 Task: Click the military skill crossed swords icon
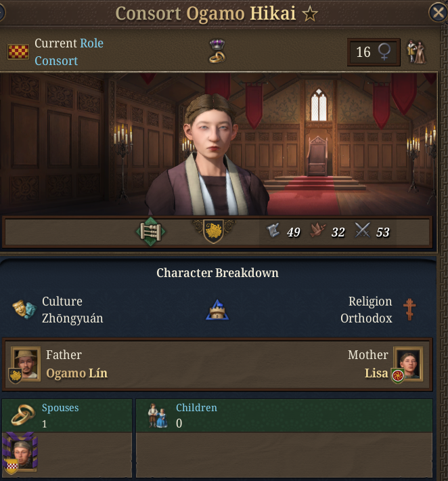pos(363,230)
